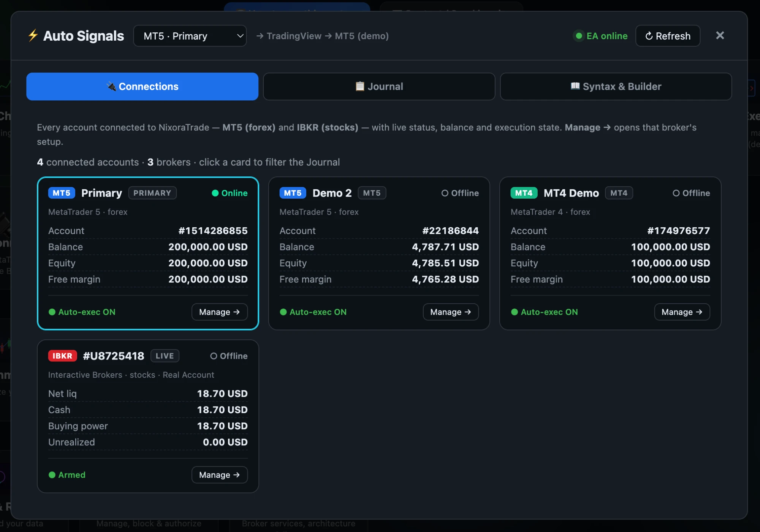Click the MT5 tag beside Demo 2 name
760x532 pixels.
click(x=372, y=193)
